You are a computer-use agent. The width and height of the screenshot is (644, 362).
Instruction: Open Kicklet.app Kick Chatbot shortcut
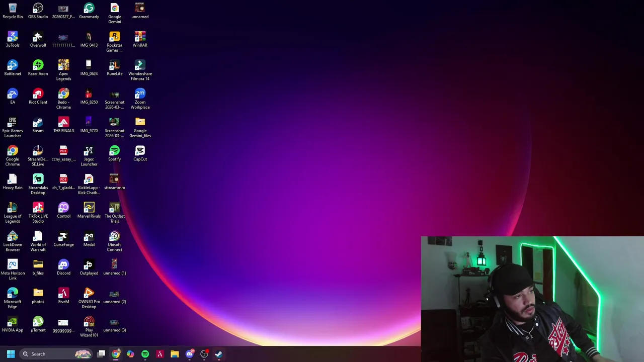point(89,185)
